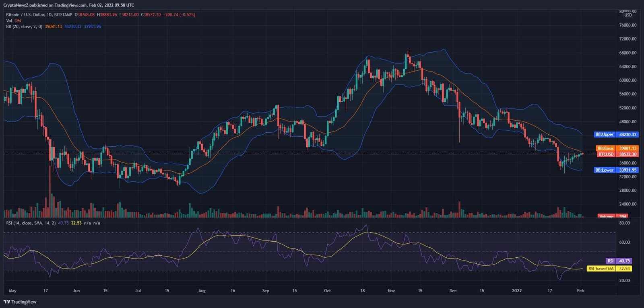644x308 pixels.
Task: Click the 64000.00 price axis tick
Action: coord(628,67)
